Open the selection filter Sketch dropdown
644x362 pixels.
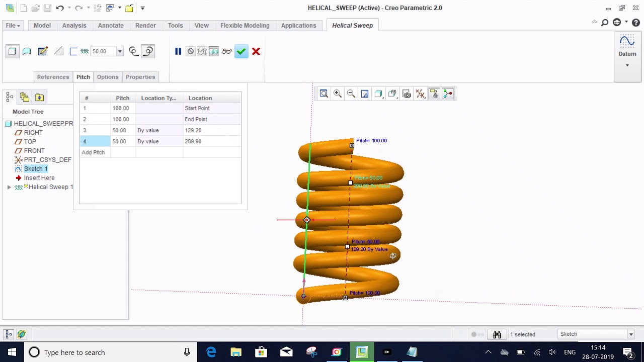(x=631, y=334)
